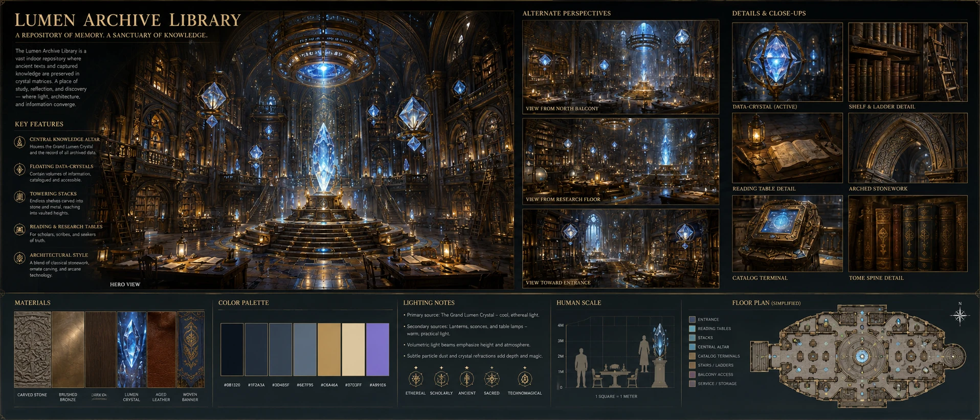Select the Catalog Terminals legend square
The width and height of the screenshot is (980, 420).
click(692, 356)
